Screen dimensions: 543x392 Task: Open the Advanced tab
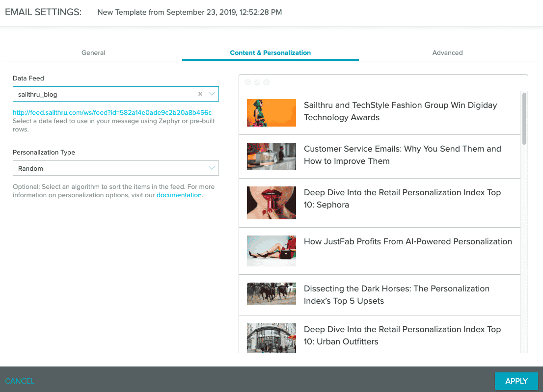(x=447, y=52)
